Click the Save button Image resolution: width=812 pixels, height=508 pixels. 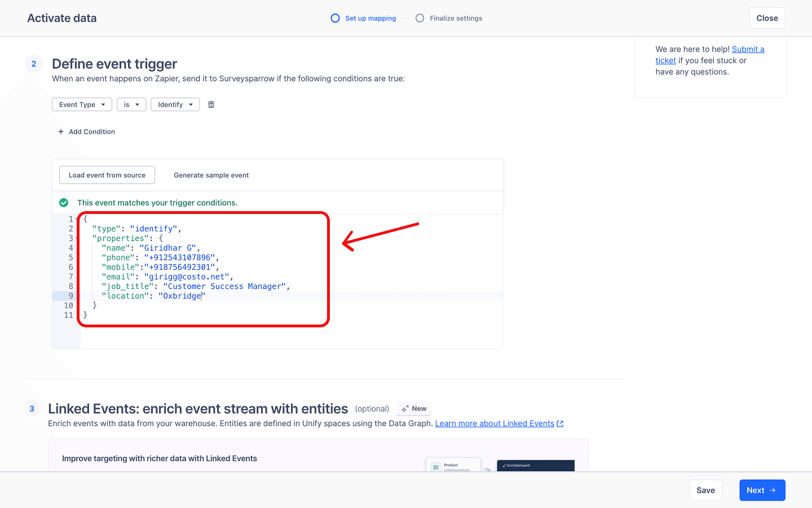click(x=705, y=490)
